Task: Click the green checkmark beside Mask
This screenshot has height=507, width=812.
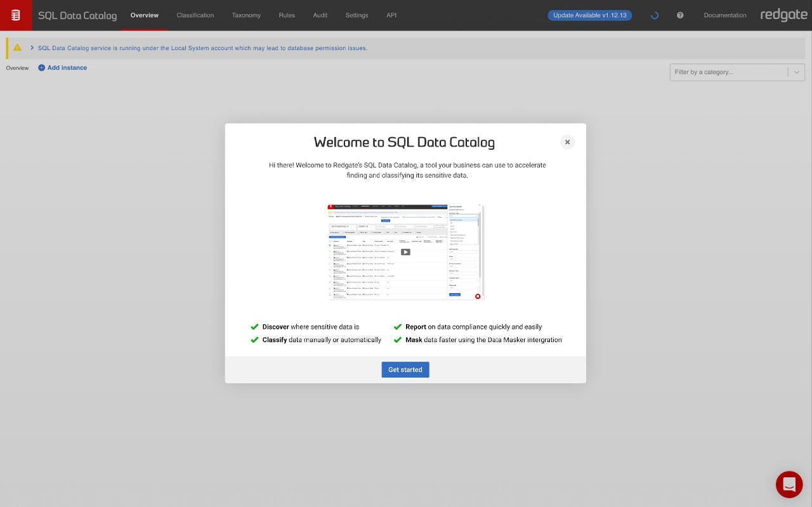Action: pos(398,340)
